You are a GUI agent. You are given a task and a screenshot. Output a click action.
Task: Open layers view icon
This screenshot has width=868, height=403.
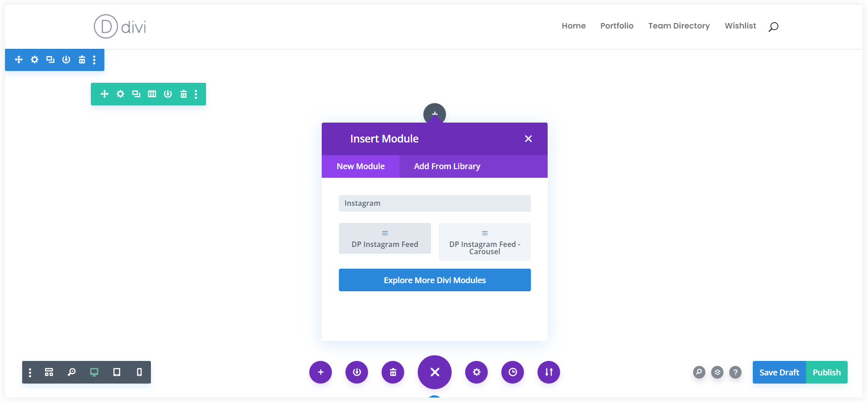point(717,372)
